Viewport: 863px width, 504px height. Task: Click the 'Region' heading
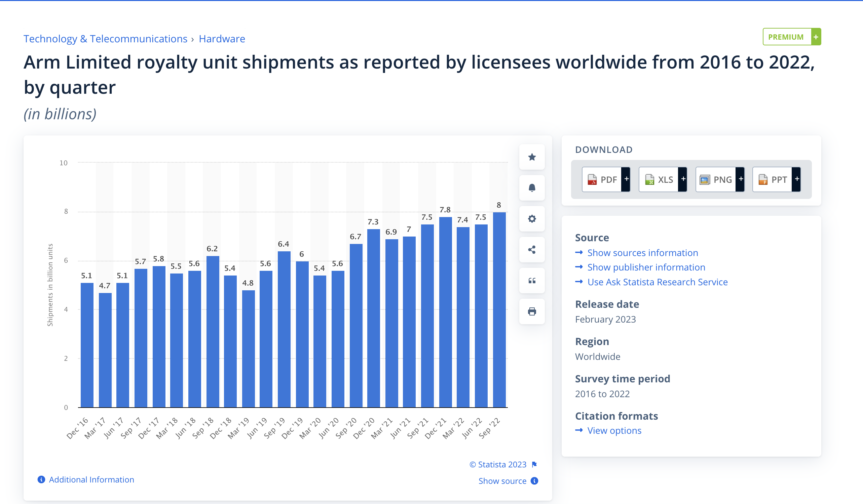point(592,341)
